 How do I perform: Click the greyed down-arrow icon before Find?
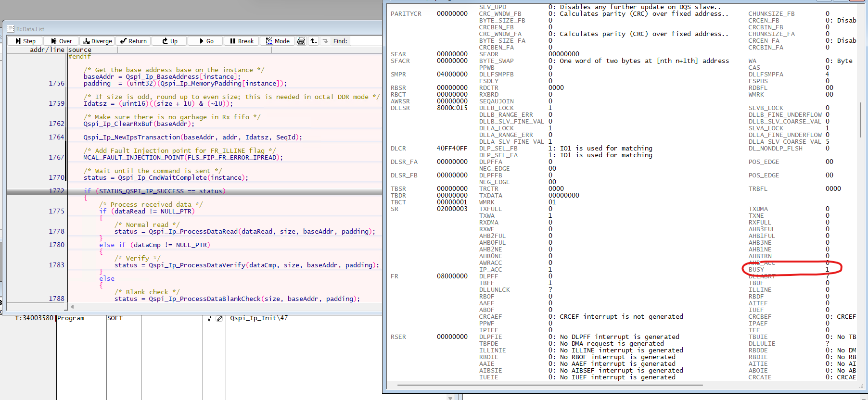[325, 41]
